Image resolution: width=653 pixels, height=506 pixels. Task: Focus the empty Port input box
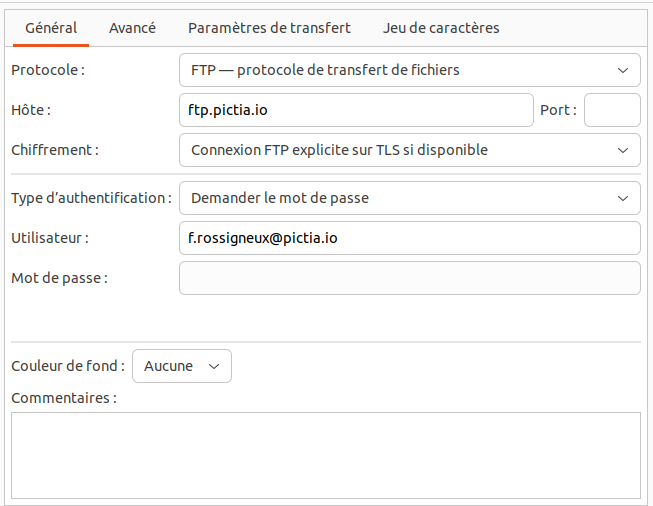tap(611, 110)
